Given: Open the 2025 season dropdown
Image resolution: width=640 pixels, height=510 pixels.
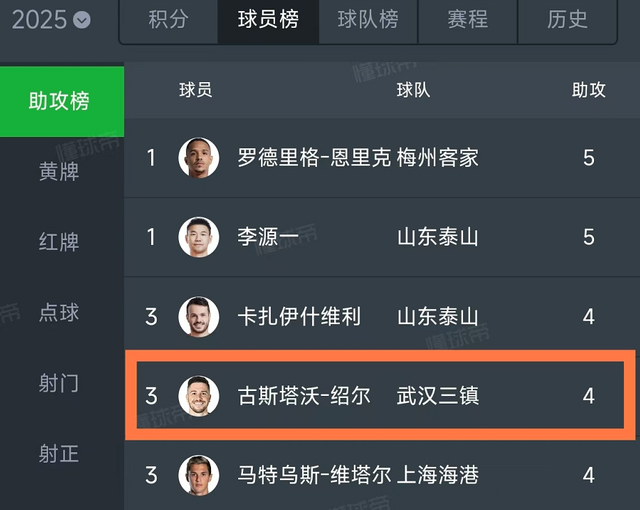Looking at the screenshot, I should click(50, 19).
